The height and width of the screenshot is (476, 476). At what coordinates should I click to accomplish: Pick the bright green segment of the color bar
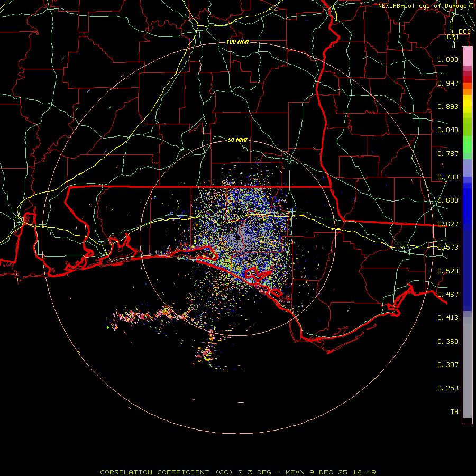tap(467, 144)
